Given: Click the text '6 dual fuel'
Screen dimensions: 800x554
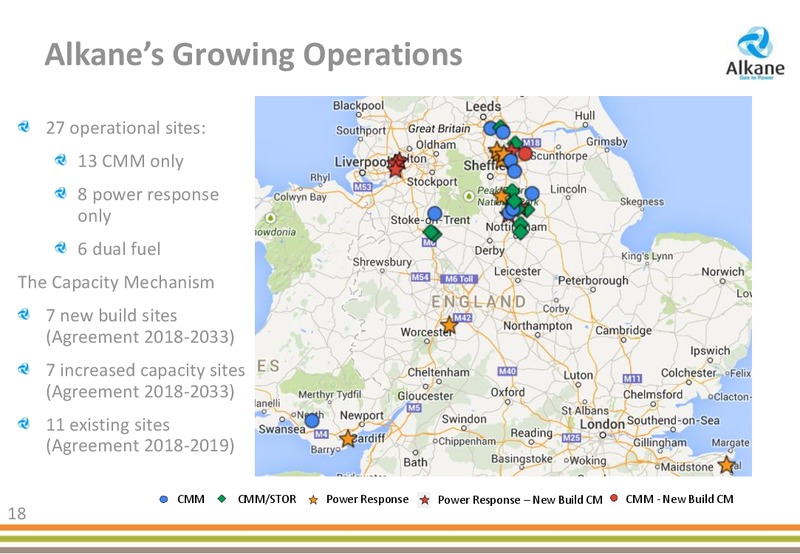Looking at the screenshot, I should (x=119, y=249).
